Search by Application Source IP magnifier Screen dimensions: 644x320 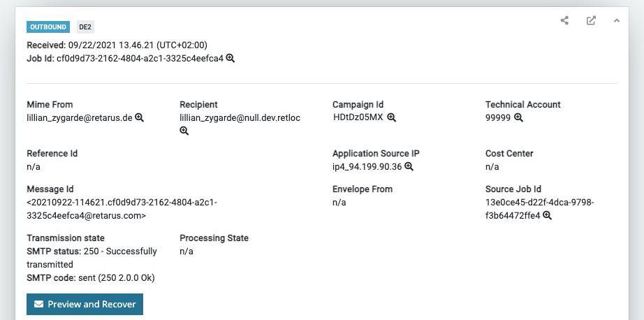pyautogui.click(x=409, y=166)
